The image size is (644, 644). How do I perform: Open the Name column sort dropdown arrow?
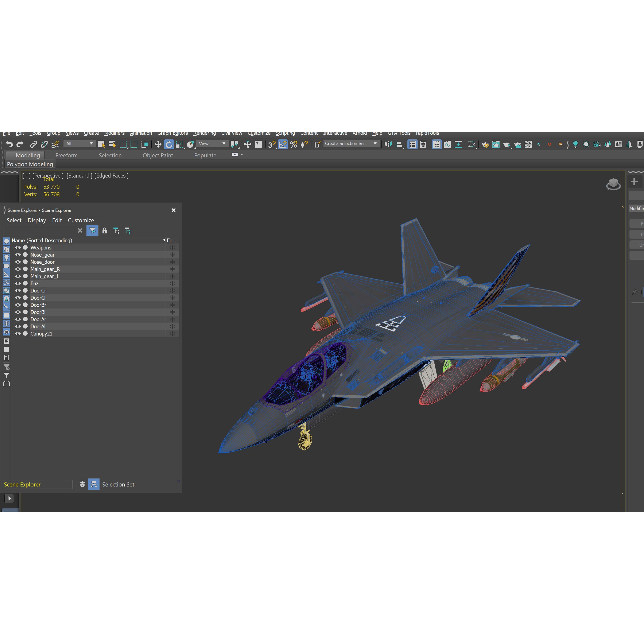[164, 240]
